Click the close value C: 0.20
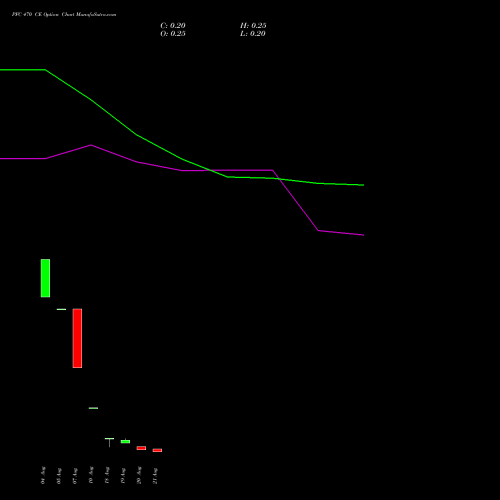The width and height of the screenshot is (500, 500). coord(173,26)
